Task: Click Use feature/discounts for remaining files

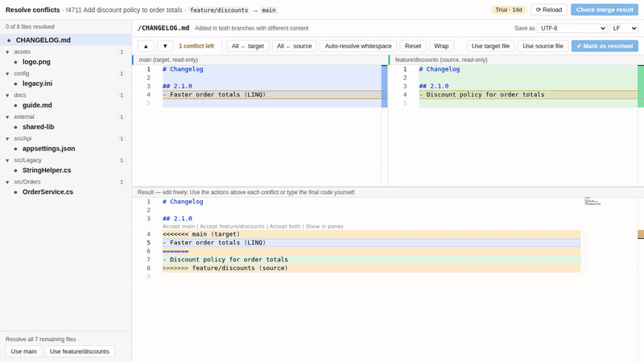Action: pyautogui.click(x=79, y=352)
